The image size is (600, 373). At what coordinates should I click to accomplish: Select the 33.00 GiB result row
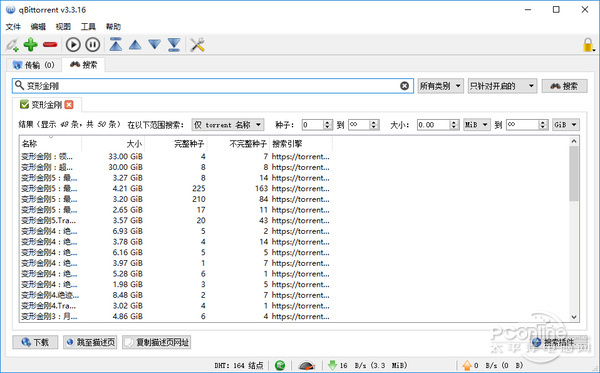coord(176,156)
